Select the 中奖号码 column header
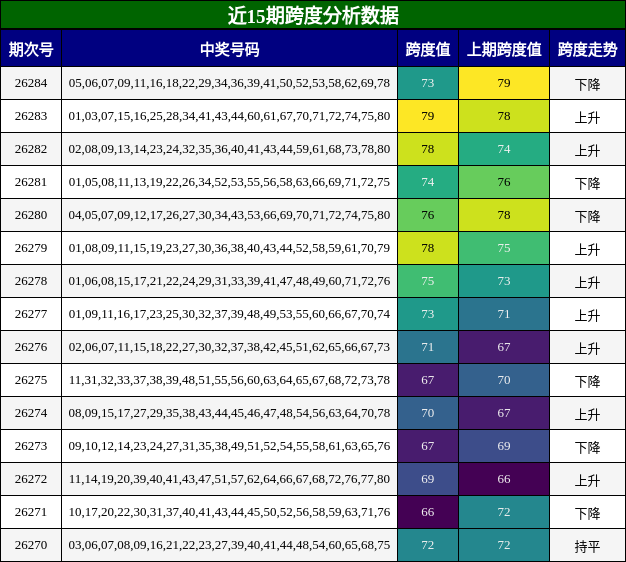 (230, 50)
